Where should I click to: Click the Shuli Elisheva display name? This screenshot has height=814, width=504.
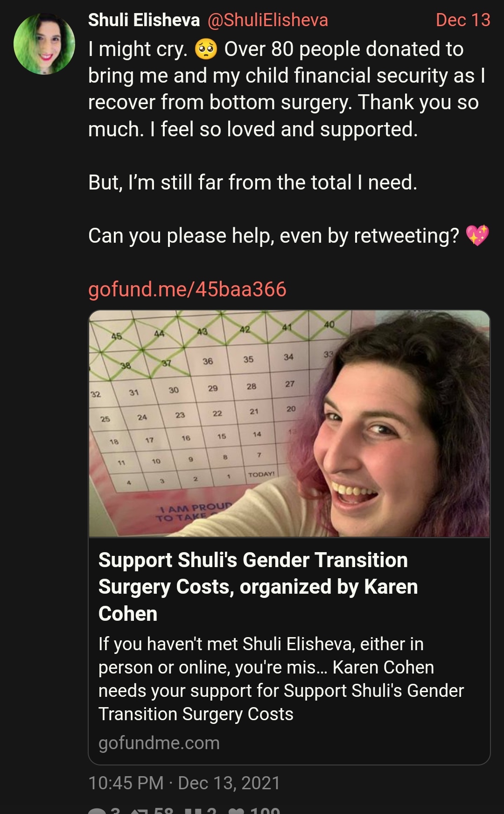click(x=144, y=20)
